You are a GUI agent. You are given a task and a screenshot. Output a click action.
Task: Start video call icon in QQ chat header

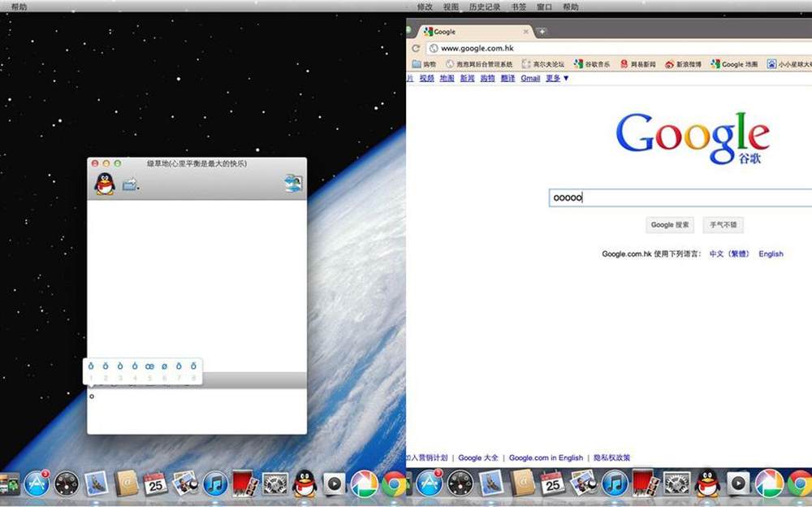pyautogui.click(x=293, y=184)
